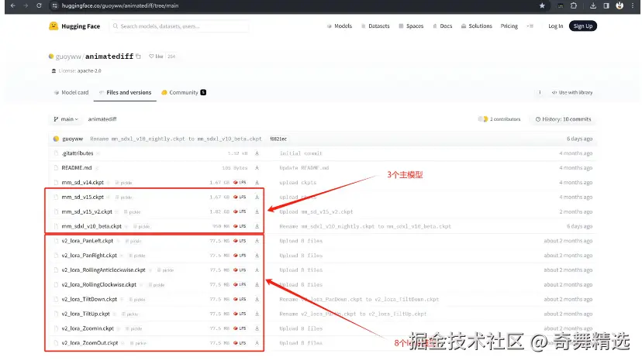The height and width of the screenshot is (364, 642).
Task: View History: 10 commits
Action: coord(564,119)
